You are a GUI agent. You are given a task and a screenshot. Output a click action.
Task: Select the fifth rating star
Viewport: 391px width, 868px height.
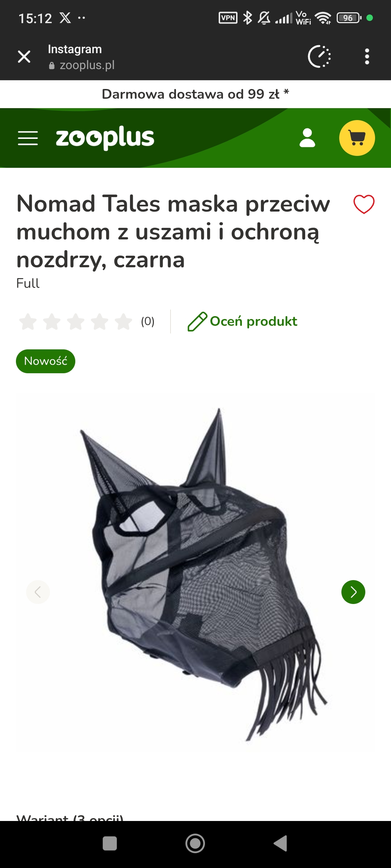point(123,322)
